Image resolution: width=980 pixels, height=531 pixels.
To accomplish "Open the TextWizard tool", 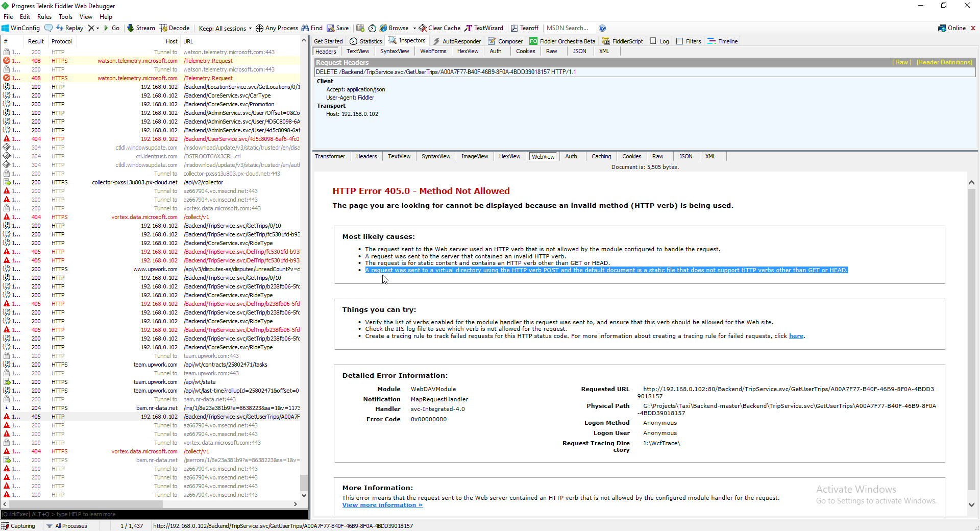I will coord(484,28).
